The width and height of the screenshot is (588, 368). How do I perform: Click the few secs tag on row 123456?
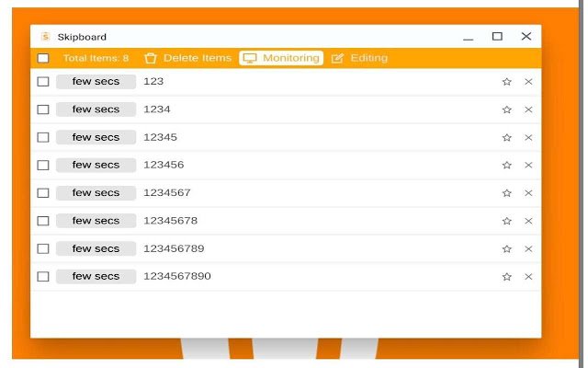point(96,165)
